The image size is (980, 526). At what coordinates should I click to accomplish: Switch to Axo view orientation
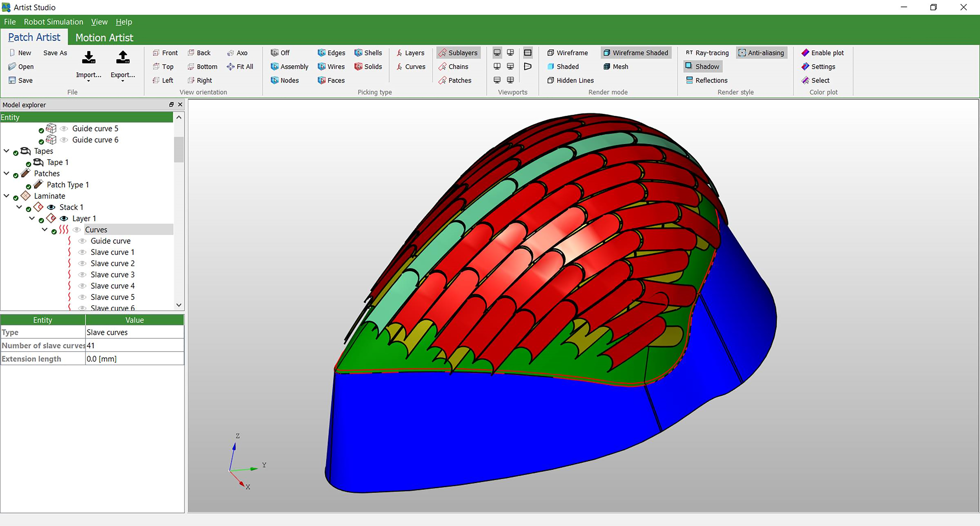tap(237, 53)
